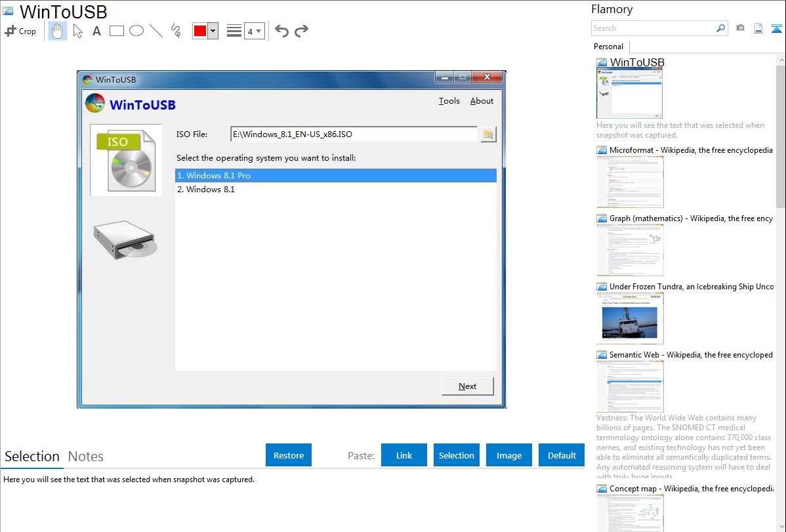This screenshot has width=786, height=532.
Task: Browse for ISO file with folder icon
Action: (x=488, y=134)
